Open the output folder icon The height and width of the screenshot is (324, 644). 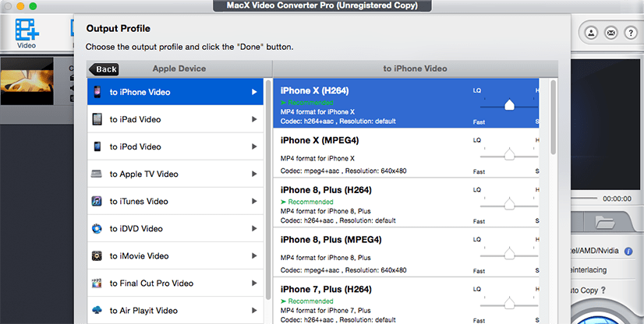(x=605, y=222)
